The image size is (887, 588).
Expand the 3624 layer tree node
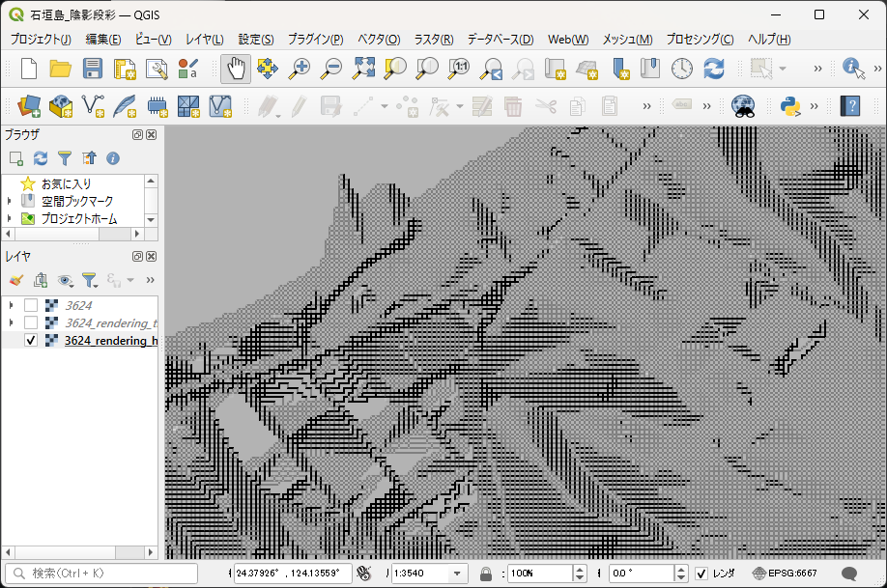(11, 305)
